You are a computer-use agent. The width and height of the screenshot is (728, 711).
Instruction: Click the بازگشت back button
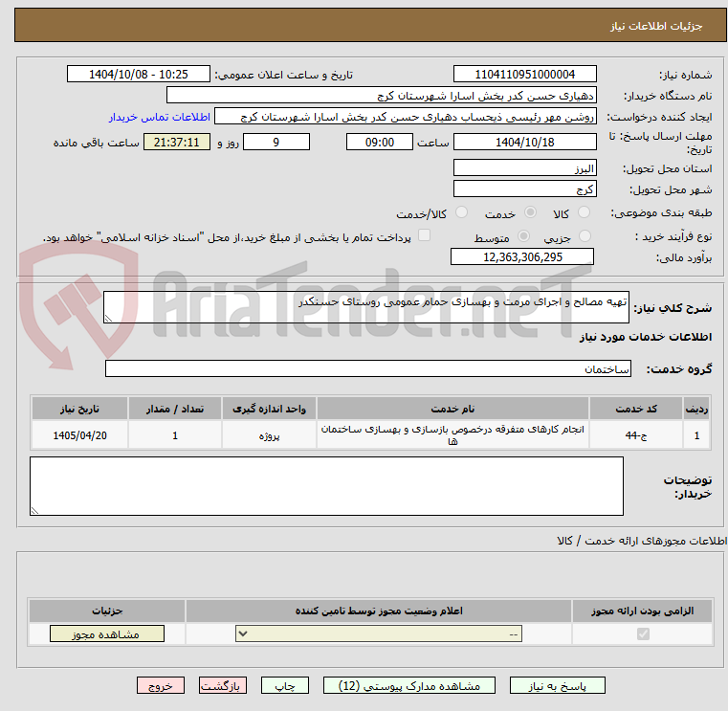click(222, 685)
